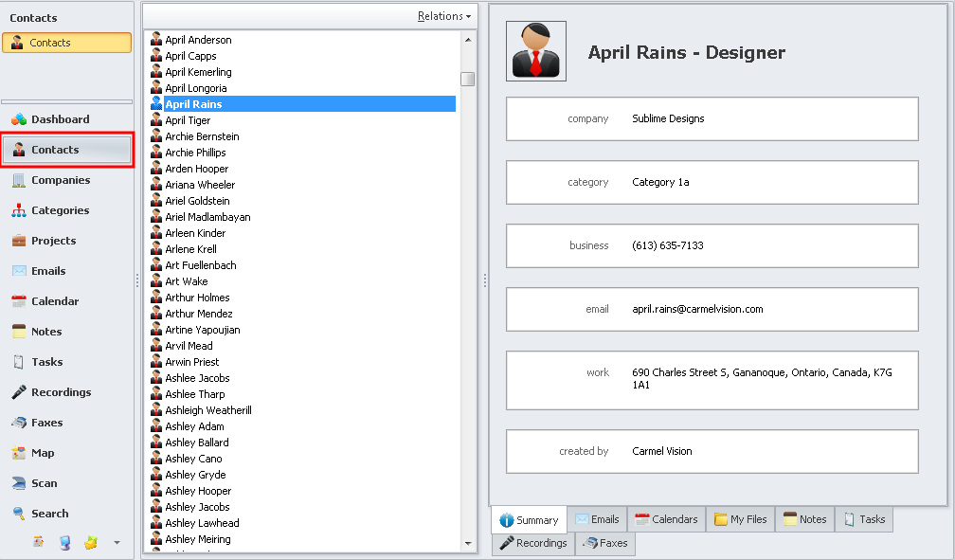Switch to the My Files tab
The height and width of the screenshot is (560, 955).
[740, 519]
